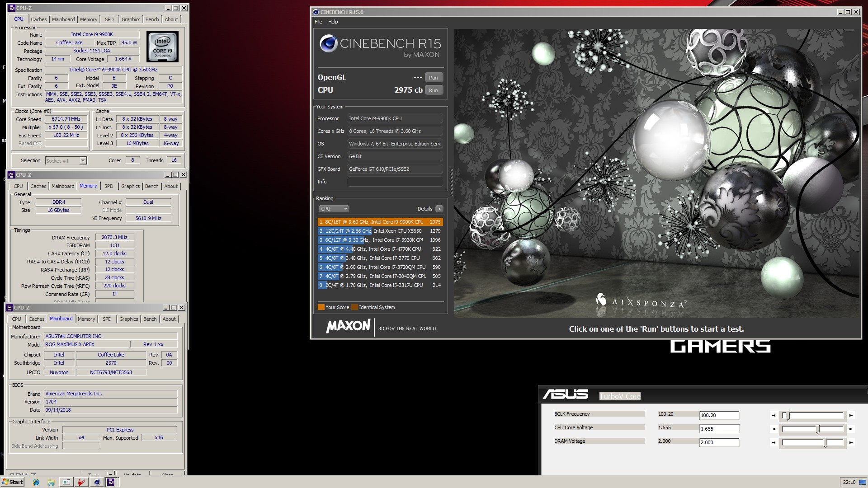
Task: Click the network icon in the system tray
Action: pos(862,482)
